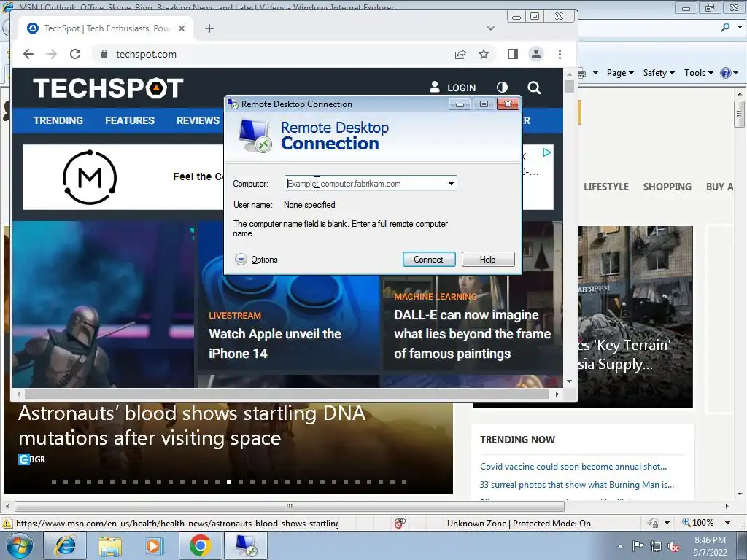Click LOGIN on TechSpot

[x=452, y=87]
